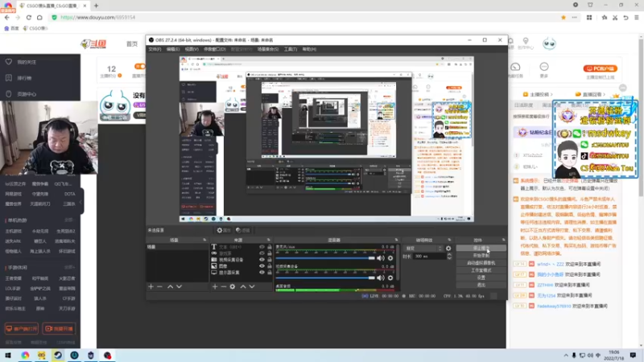
Task: Pop out the Audio Mixer dock panel
Action: tap(396, 240)
